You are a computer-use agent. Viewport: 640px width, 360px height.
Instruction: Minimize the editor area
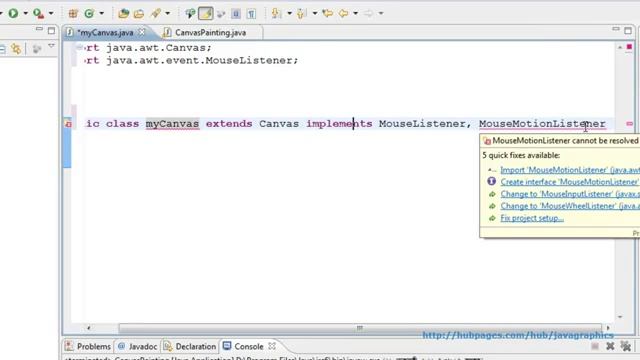[x=616, y=29]
